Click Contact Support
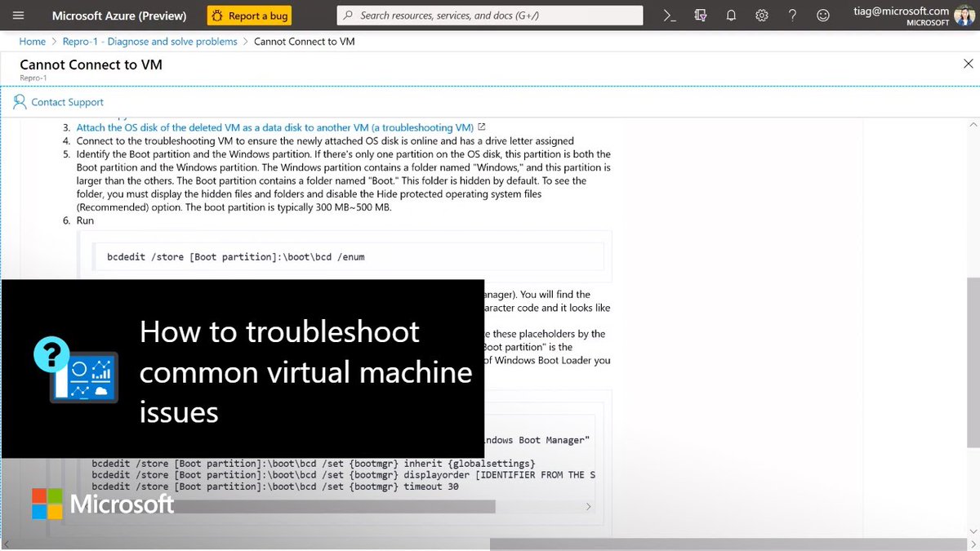Image resolution: width=980 pixels, height=551 pixels. tap(67, 102)
